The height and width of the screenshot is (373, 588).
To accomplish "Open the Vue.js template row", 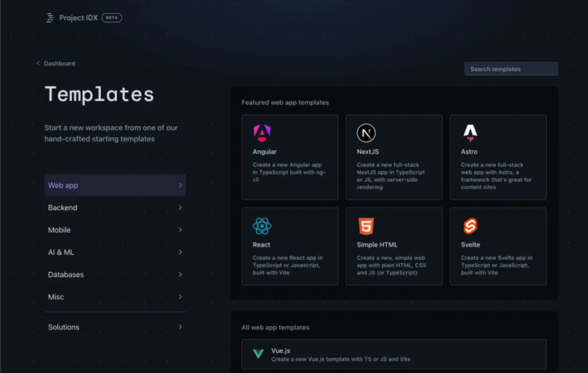I will click(394, 354).
